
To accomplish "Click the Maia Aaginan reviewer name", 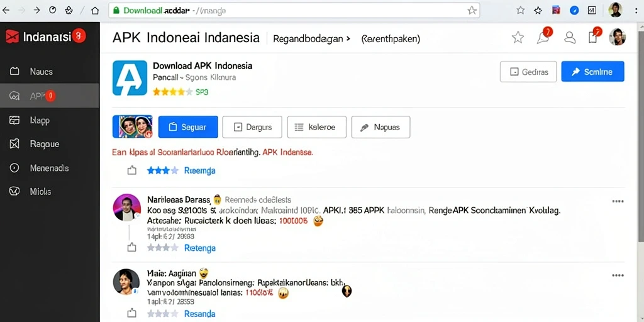I will pos(172,273).
